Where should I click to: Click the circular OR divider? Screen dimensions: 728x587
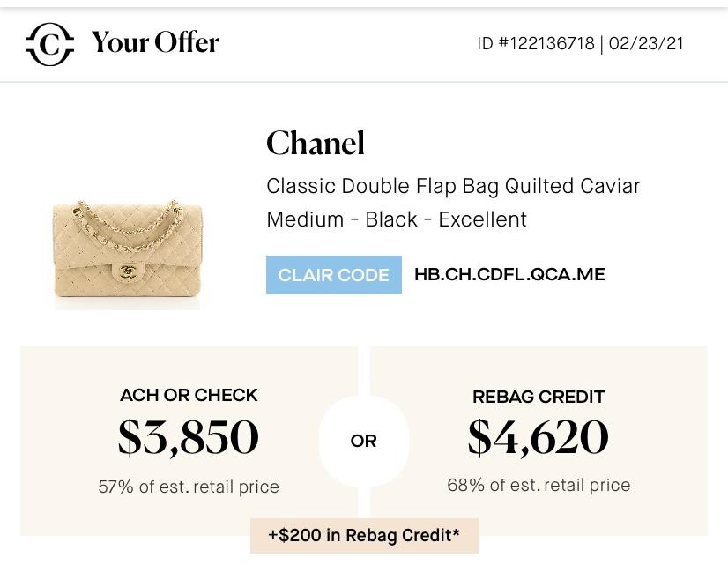pyautogui.click(x=363, y=441)
